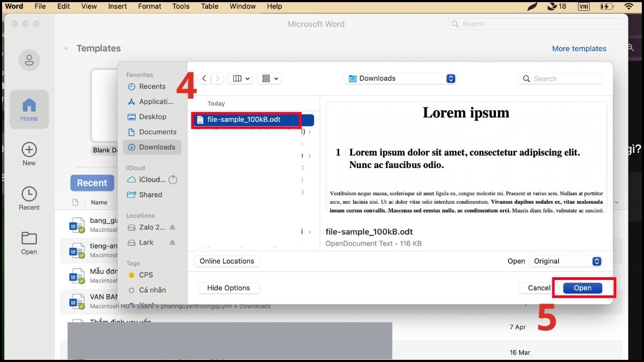
Task: Open the Format menu
Action: coord(150,6)
